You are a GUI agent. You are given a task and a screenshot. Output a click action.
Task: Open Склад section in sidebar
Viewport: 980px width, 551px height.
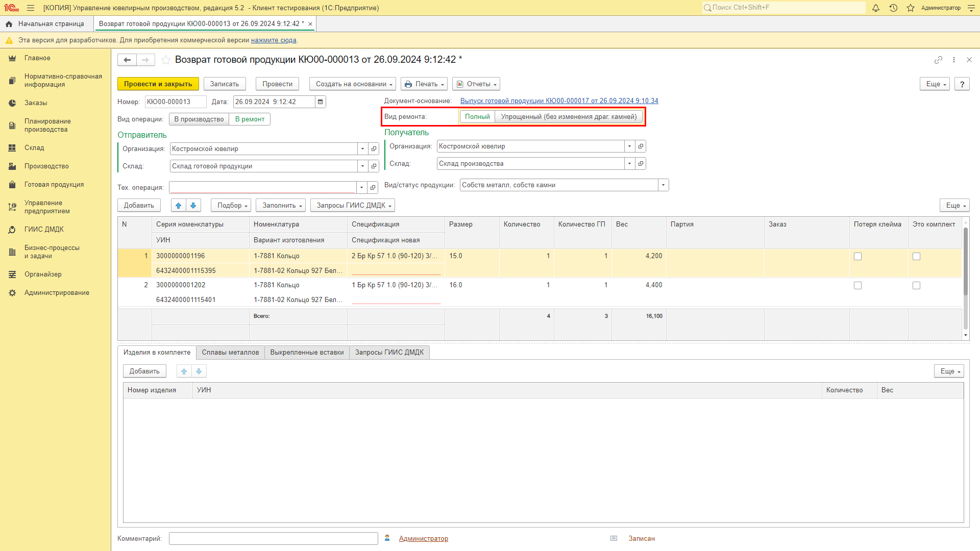pos(34,148)
